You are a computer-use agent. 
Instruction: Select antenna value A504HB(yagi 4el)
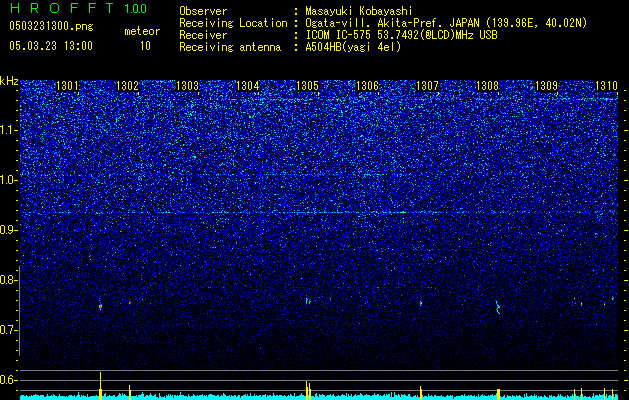pos(353,47)
